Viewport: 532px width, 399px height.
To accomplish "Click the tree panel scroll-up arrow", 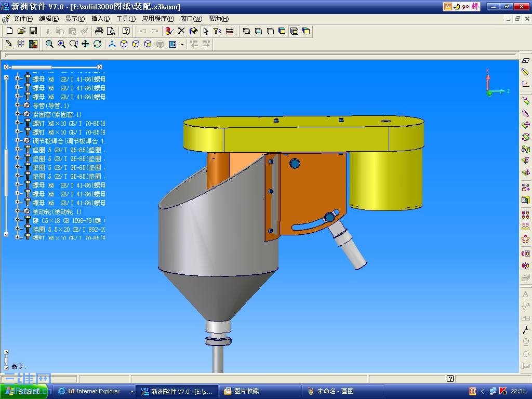I will [x=6, y=78].
